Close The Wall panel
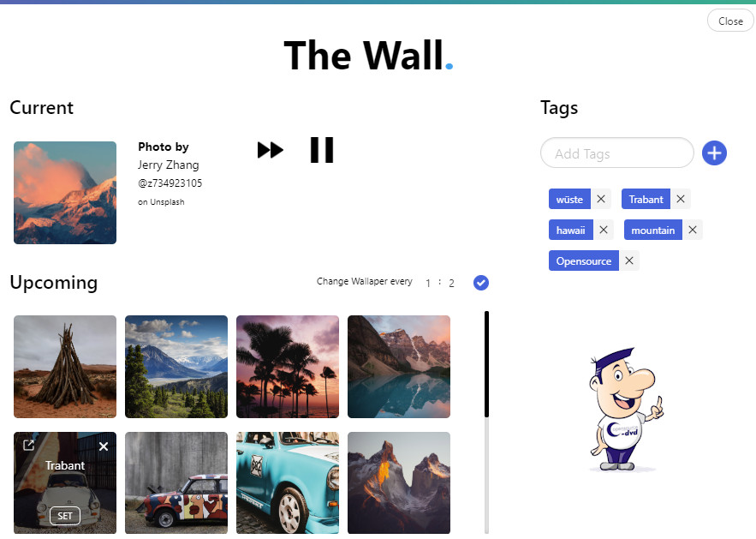The width and height of the screenshot is (756, 539). click(x=730, y=21)
